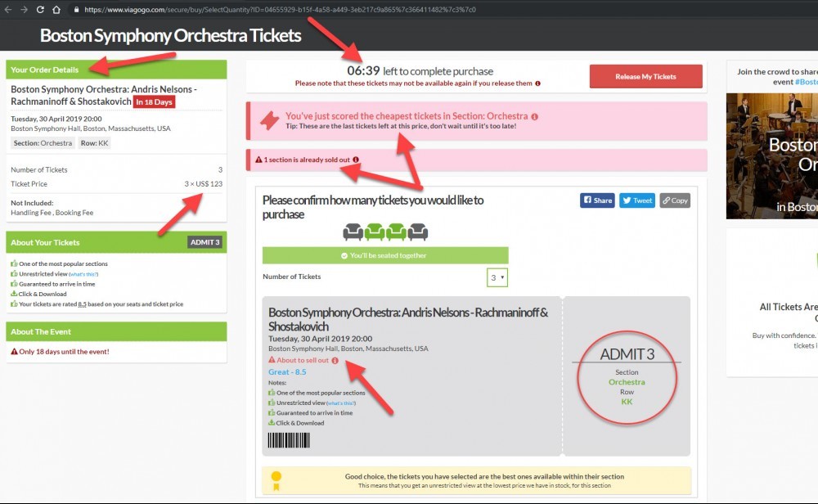Screen dimensions: 818x504
Task: Click the first grey seat icon
Action: (x=353, y=231)
